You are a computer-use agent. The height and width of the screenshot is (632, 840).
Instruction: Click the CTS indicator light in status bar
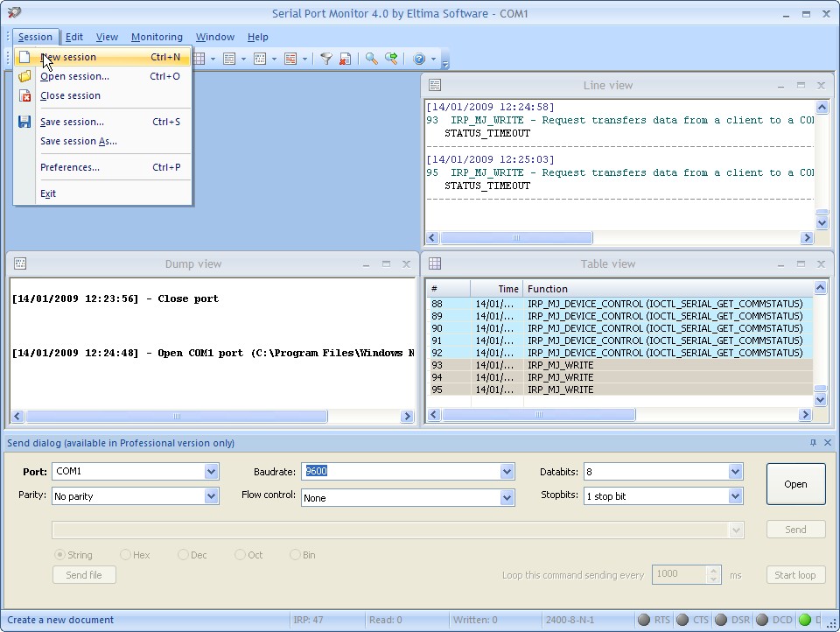pos(682,620)
